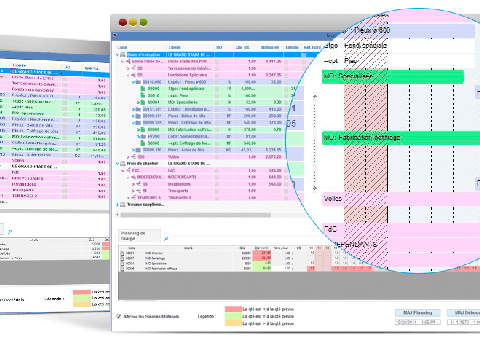The image size is (480, 360).
Task: Click building icon of Travaux supplémentaires row
Action: (x=123, y=205)
